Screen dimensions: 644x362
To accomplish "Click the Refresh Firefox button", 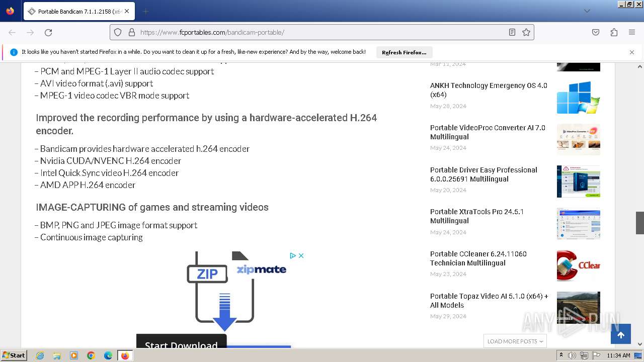I will pyautogui.click(x=404, y=52).
